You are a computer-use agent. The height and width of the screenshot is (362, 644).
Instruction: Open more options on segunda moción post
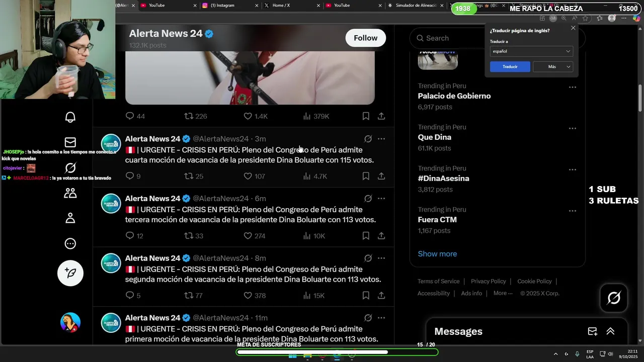point(381,258)
